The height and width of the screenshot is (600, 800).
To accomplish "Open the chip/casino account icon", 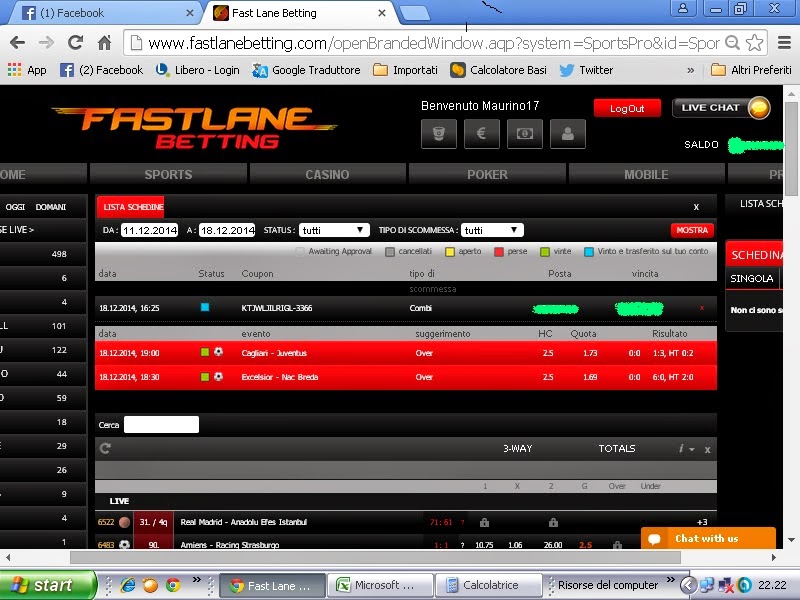I will 439,134.
